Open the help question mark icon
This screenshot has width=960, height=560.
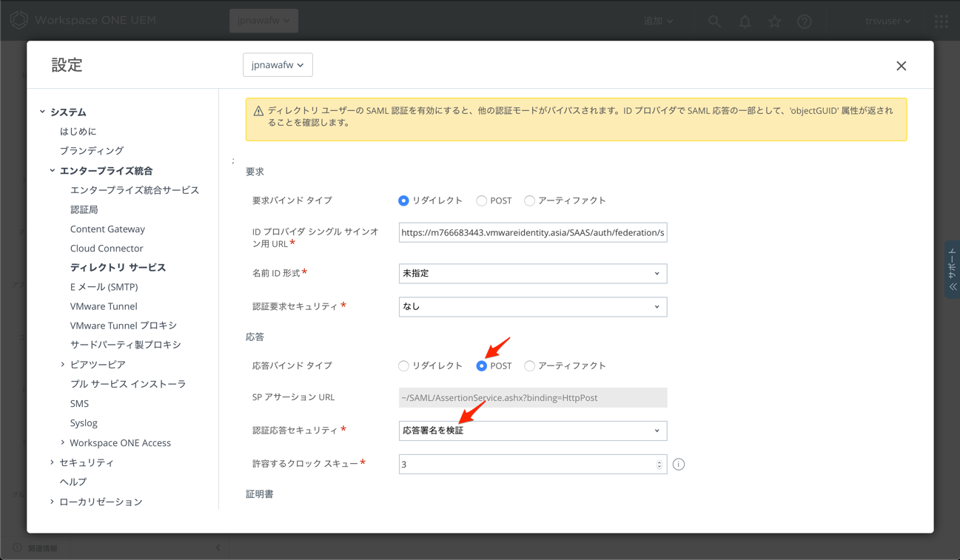805,21
